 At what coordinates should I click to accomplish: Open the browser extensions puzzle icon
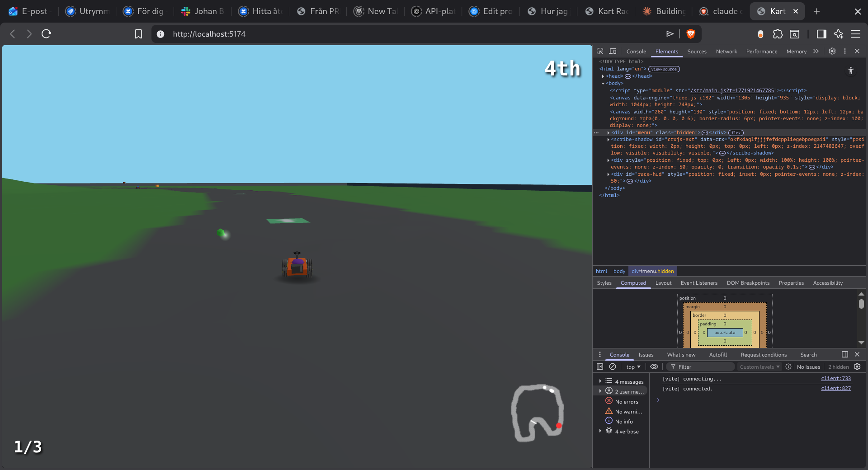click(778, 34)
